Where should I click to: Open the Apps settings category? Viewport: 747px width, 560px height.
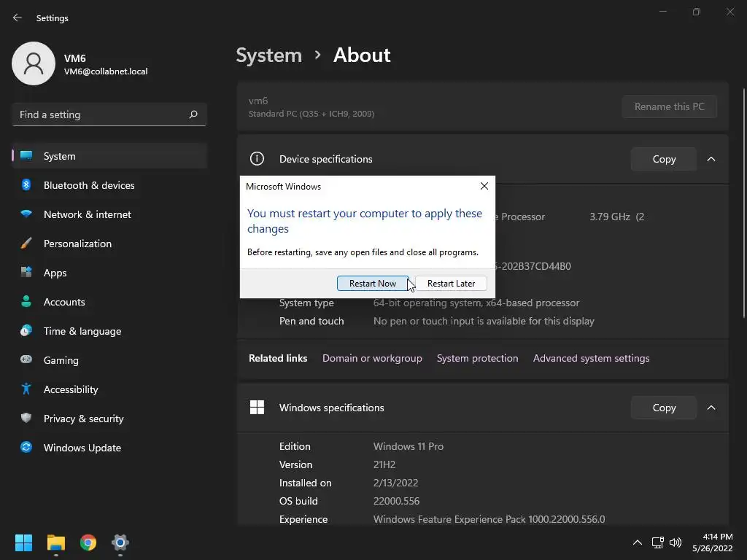[x=55, y=273]
